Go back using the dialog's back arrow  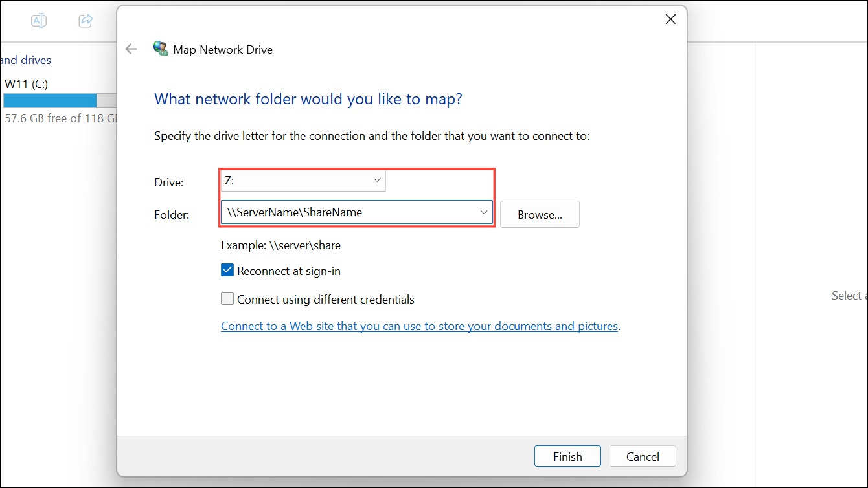coord(131,49)
